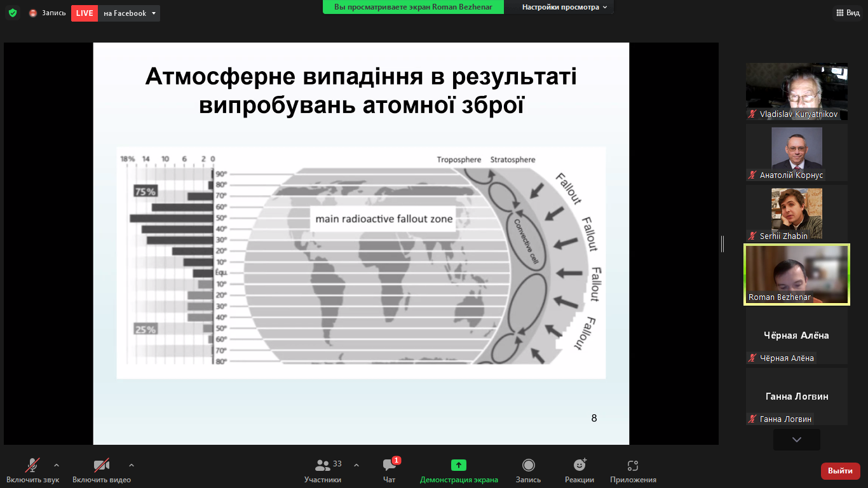Select Roman Bezhenar active speaker thumbnail

[x=797, y=274]
